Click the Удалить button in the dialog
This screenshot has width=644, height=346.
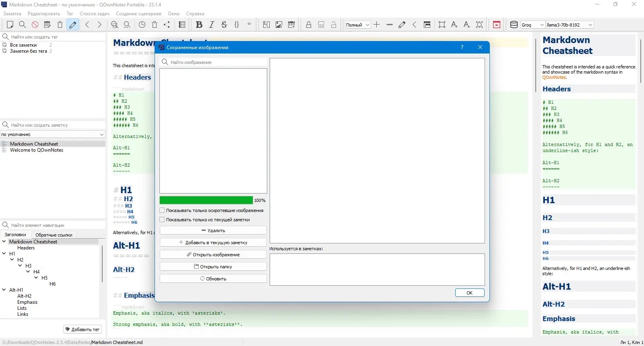pyautogui.click(x=213, y=231)
